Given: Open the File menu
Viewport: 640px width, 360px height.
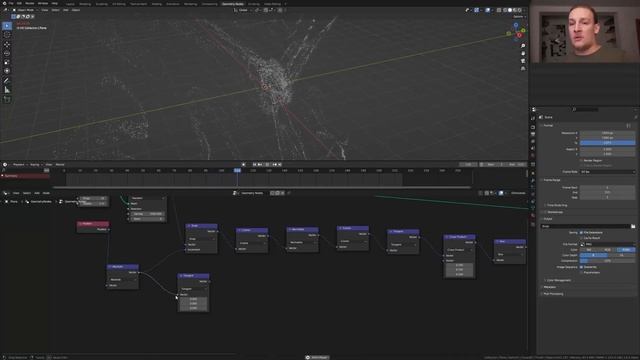Looking at the screenshot, I should click(x=11, y=3).
